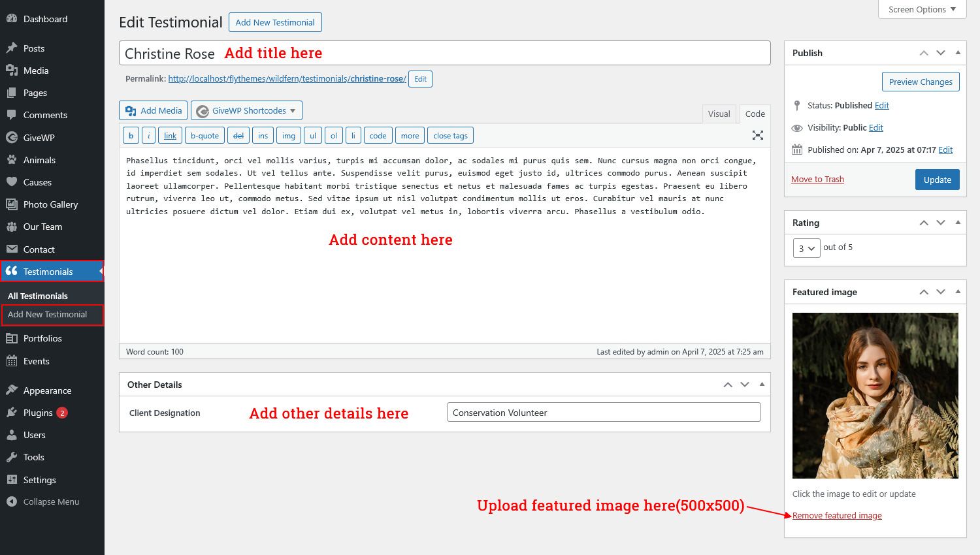Click the Move to Trash link
The height and width of the screenshot is (555, 980).
point(817,180)
